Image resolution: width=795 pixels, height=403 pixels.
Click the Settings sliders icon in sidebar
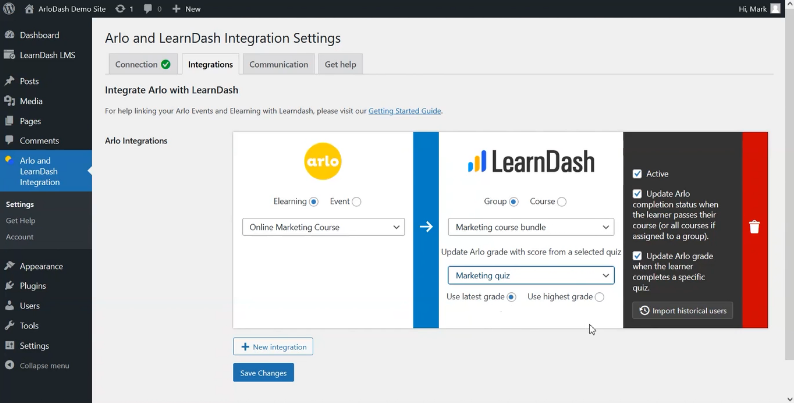point(9,346)
